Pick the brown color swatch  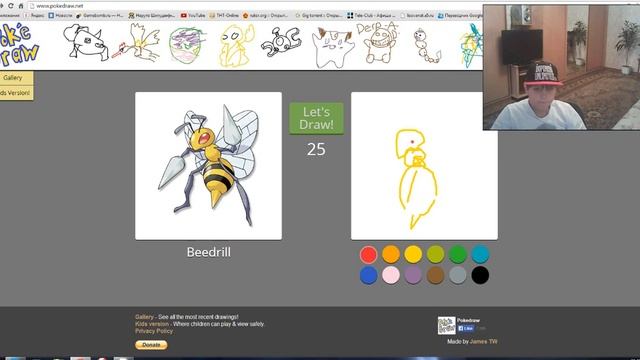436,275
